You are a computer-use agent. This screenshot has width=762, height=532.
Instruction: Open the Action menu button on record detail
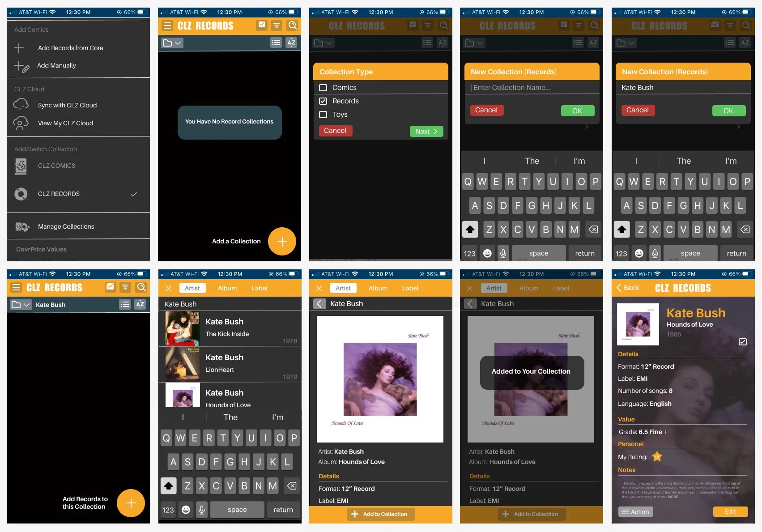[636, 512]
